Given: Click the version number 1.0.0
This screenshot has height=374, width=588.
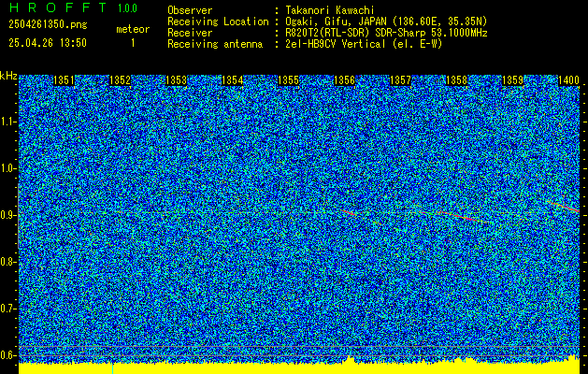Looking at the screenshot, I should tap(127, 7).
